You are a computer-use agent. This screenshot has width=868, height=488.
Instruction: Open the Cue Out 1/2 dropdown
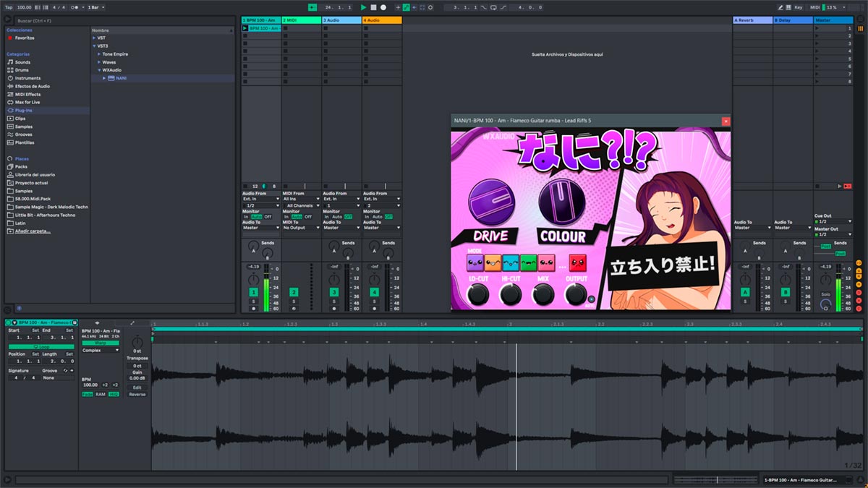click(x=833, y=221)
